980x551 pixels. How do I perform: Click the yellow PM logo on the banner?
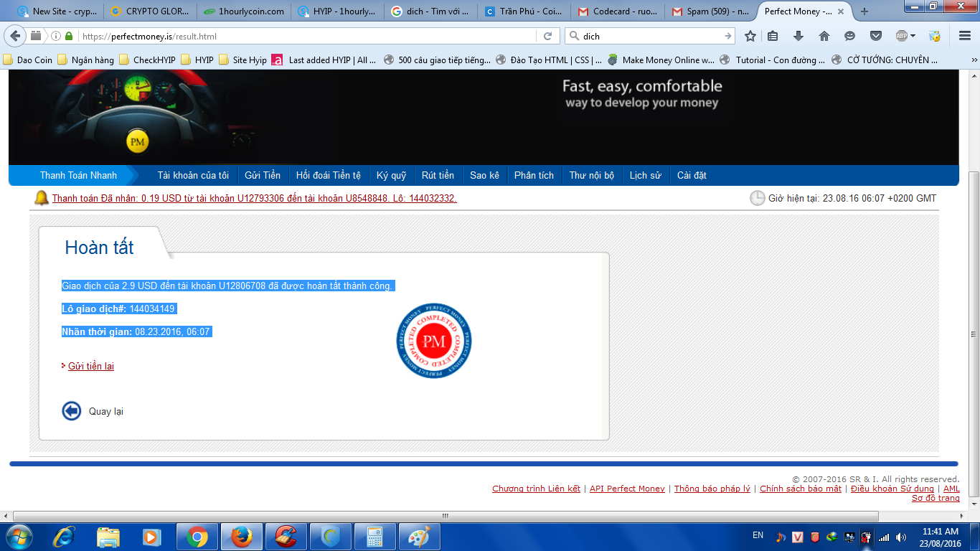137,141
